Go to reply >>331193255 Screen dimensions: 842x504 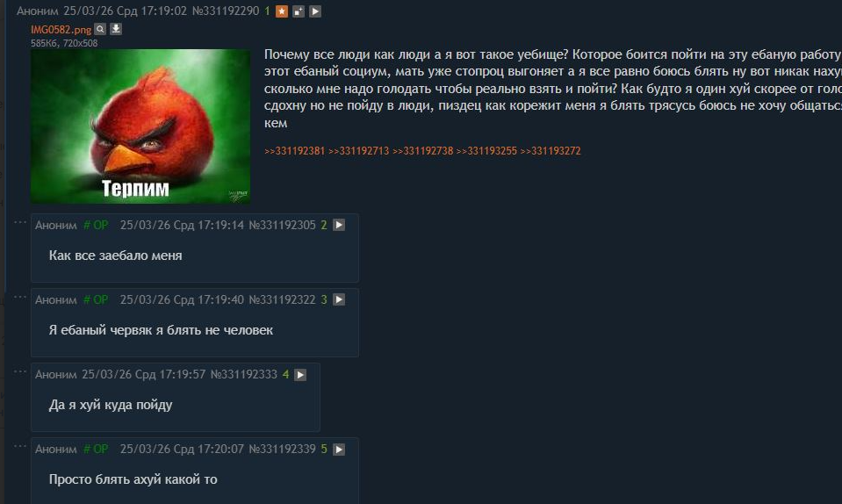(486, 151)
